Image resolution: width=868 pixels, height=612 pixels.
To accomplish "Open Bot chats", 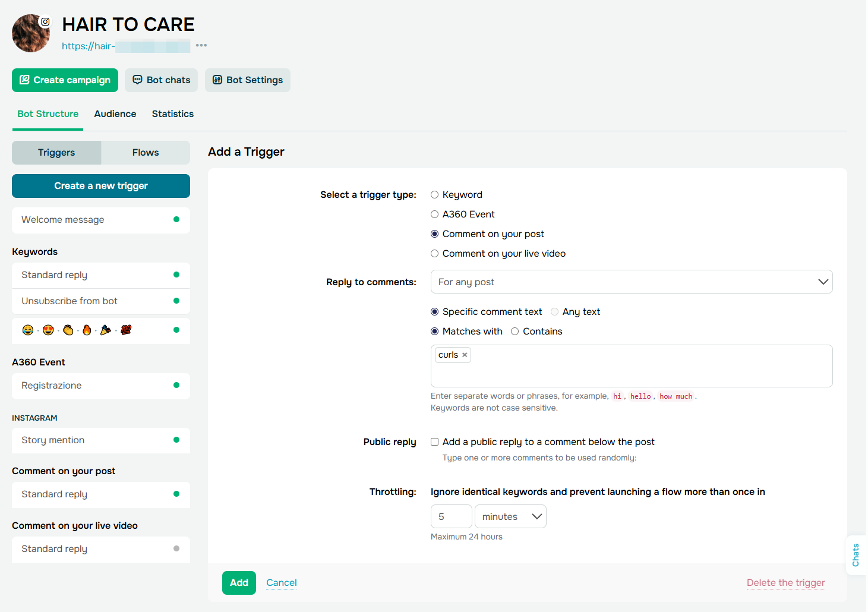I will 161,80.
